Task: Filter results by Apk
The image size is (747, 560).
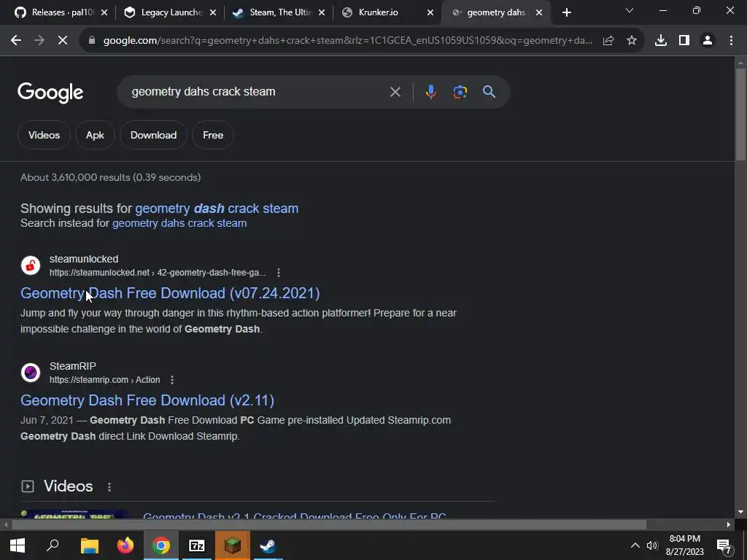Action: (95, 135)
